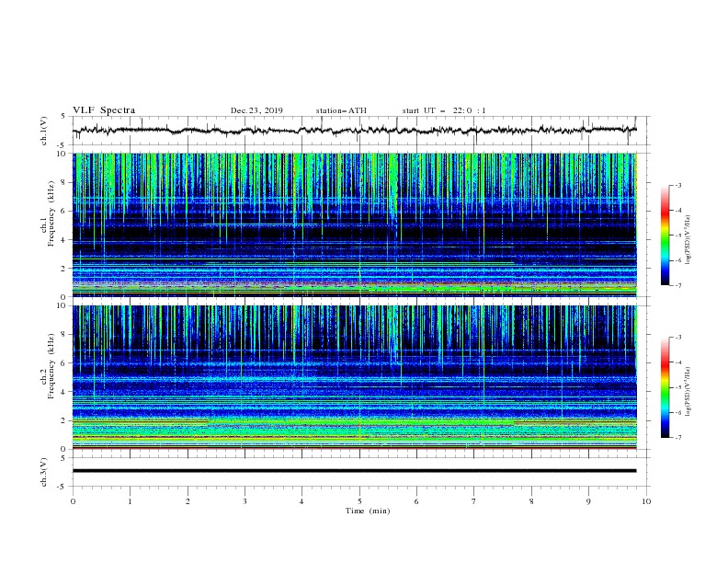Click the ch.1 voltage waveform trace
This screenshot has width=728, height=563.
point(355,130)
